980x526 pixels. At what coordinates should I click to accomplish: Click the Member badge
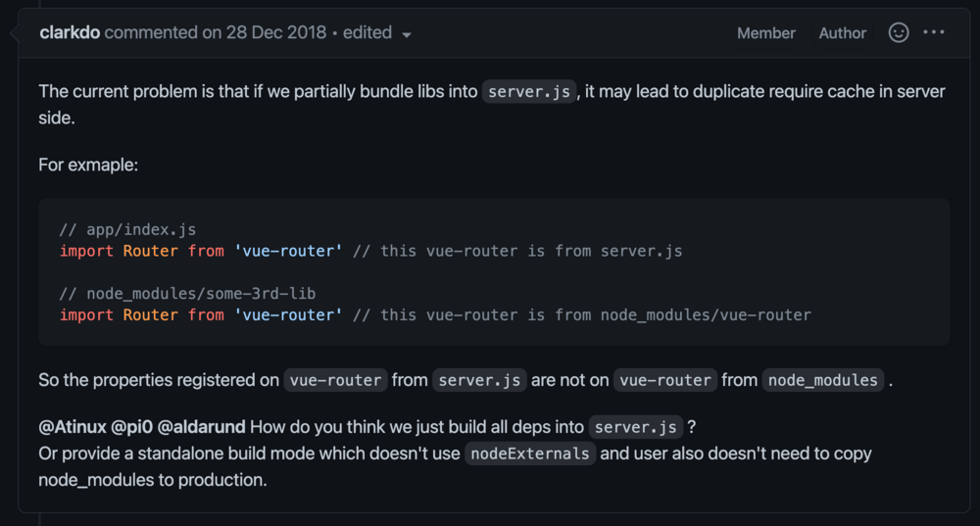765,33
